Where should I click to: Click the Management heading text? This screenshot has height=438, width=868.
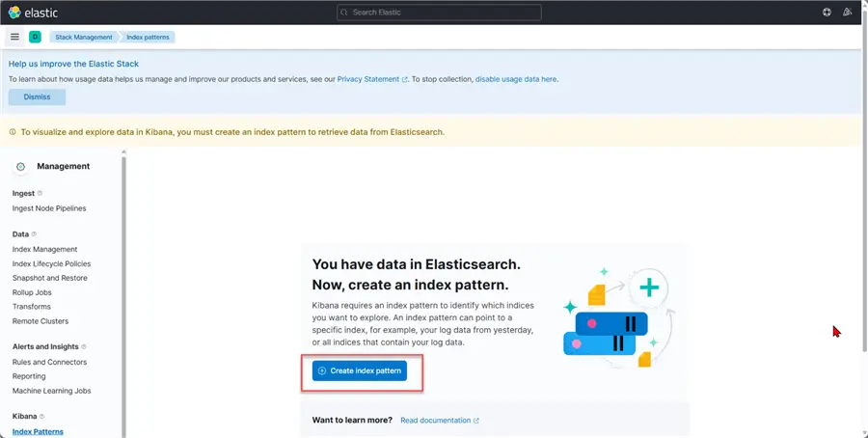pyautogui.click(x=63, y=166)
